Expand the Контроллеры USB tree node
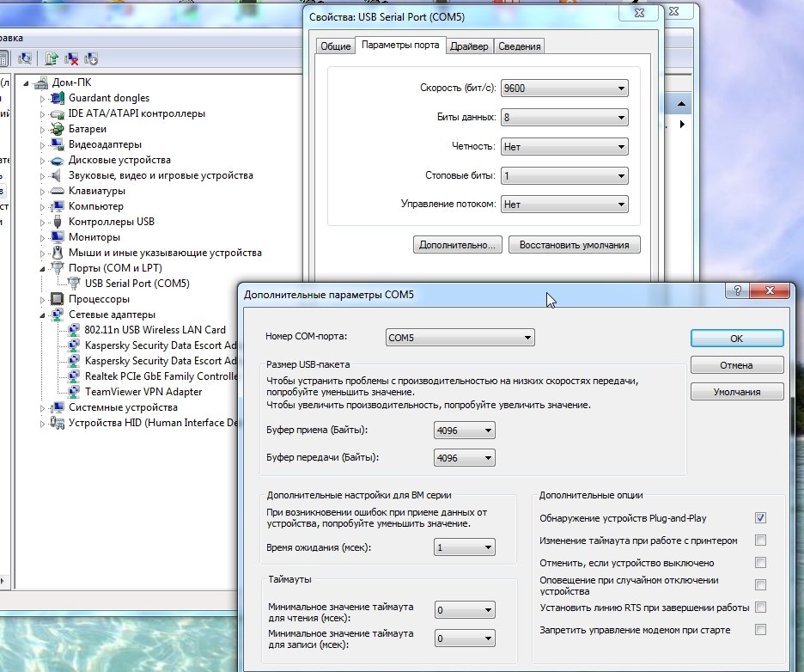804x672 pixels. tap(43, 222)
